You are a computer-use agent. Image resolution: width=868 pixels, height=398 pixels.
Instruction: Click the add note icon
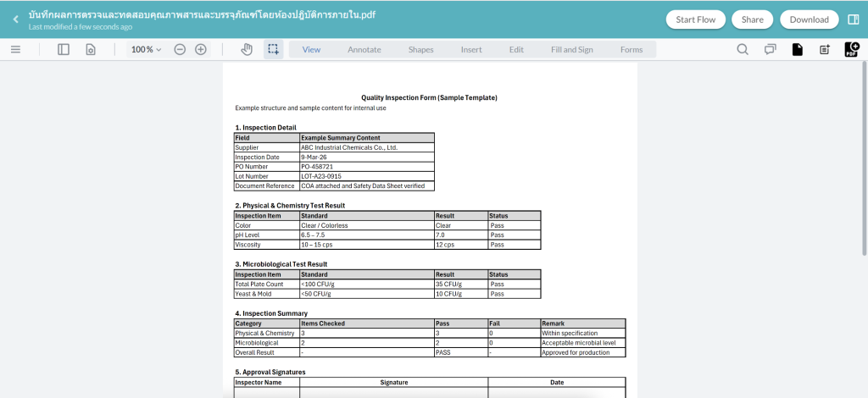point(824,49)
